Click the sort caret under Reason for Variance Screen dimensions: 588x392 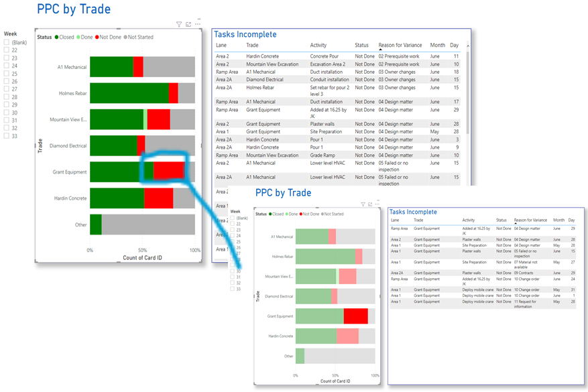tap(381, 50)
